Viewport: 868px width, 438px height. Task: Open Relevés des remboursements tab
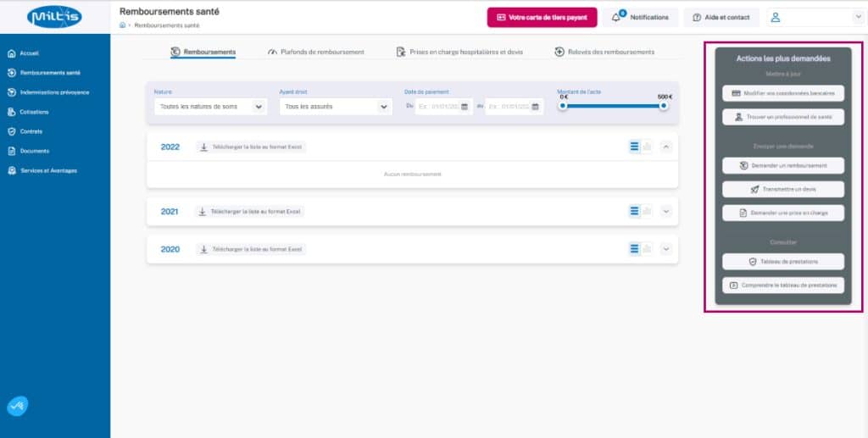[x=604, y=53]
